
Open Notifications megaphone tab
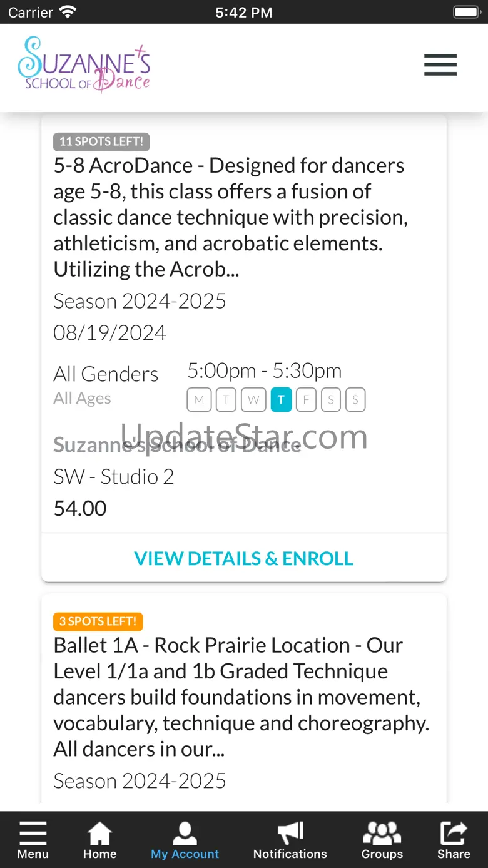(290, 840)
